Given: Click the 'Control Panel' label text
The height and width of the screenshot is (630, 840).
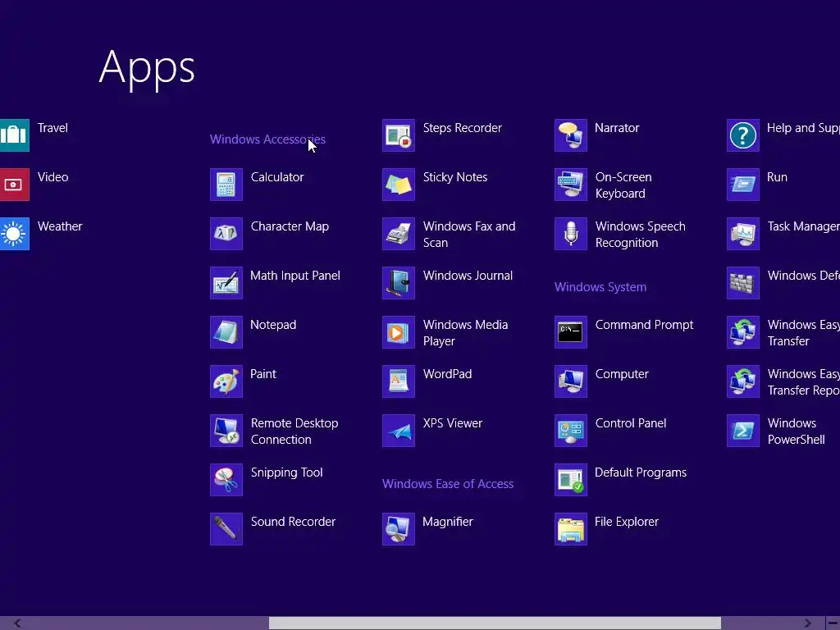Looking at the screenshot, I should [x=631, y=423].
